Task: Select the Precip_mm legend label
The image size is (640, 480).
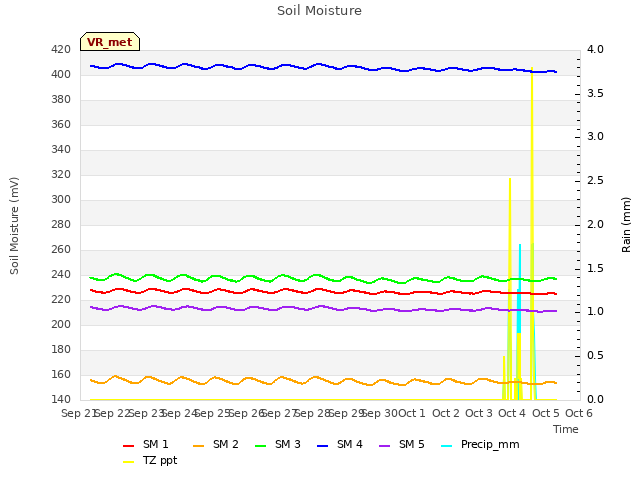Action: tap(490, 444)
